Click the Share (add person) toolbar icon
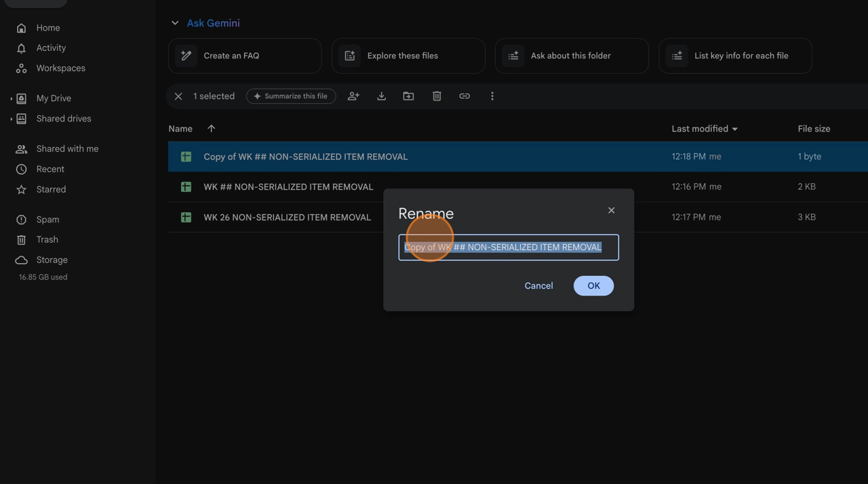The height and width of the screenshot is (484, 868). coord(353,96)
